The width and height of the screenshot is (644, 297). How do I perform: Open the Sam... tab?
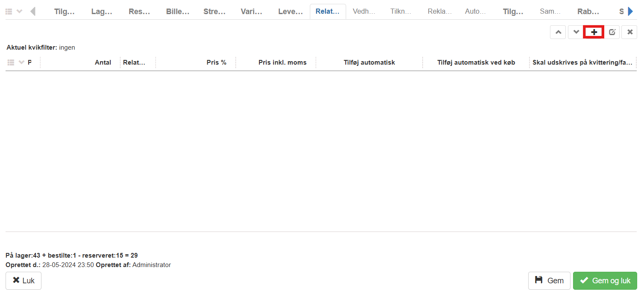coord(550,12)
